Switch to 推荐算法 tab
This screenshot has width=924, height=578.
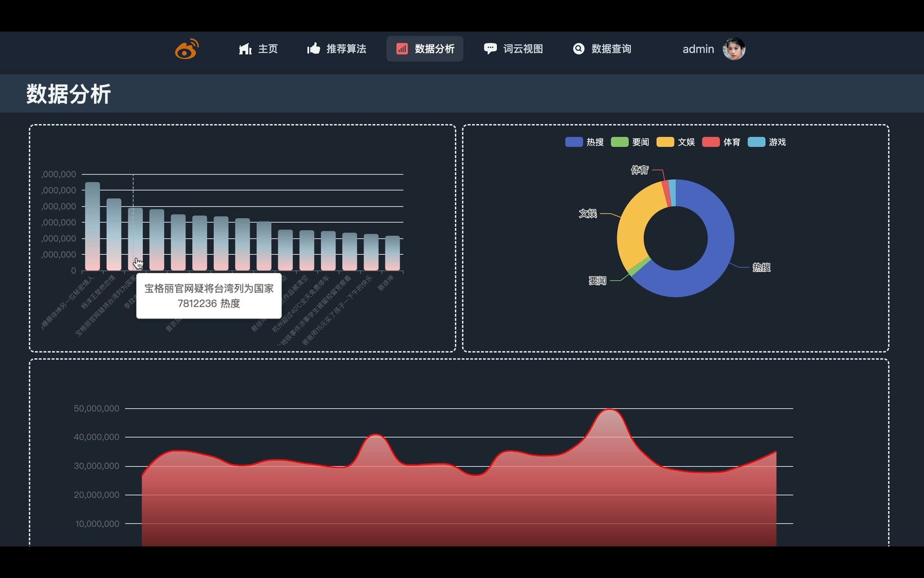[x=336, y=49]
